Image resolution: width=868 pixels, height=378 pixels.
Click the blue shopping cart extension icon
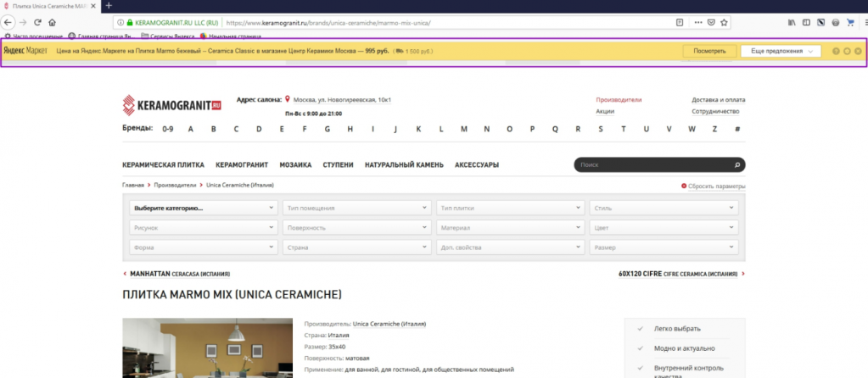pos(849,23)
